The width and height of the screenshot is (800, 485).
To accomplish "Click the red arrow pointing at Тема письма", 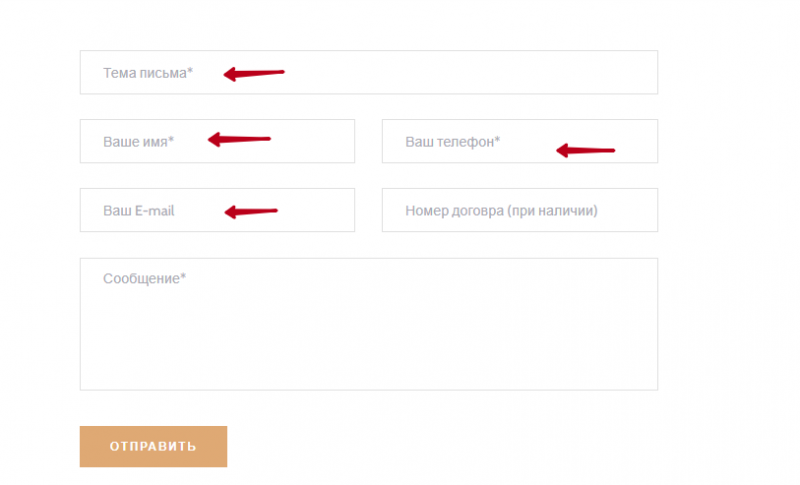I will coord(254,73).
